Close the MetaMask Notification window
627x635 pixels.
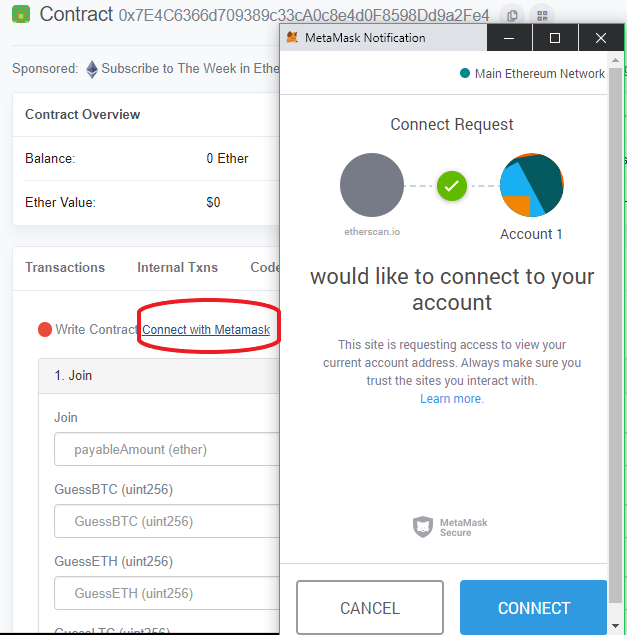click(x=601, y=38)
